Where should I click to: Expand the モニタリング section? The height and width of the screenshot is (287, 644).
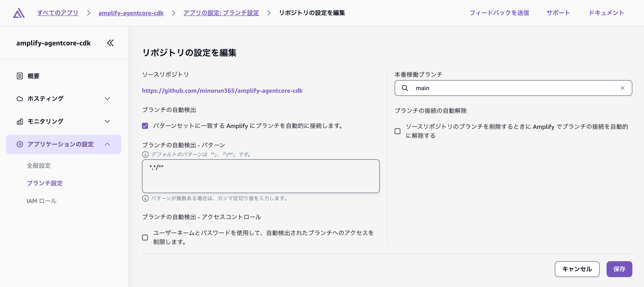(107, 121)
